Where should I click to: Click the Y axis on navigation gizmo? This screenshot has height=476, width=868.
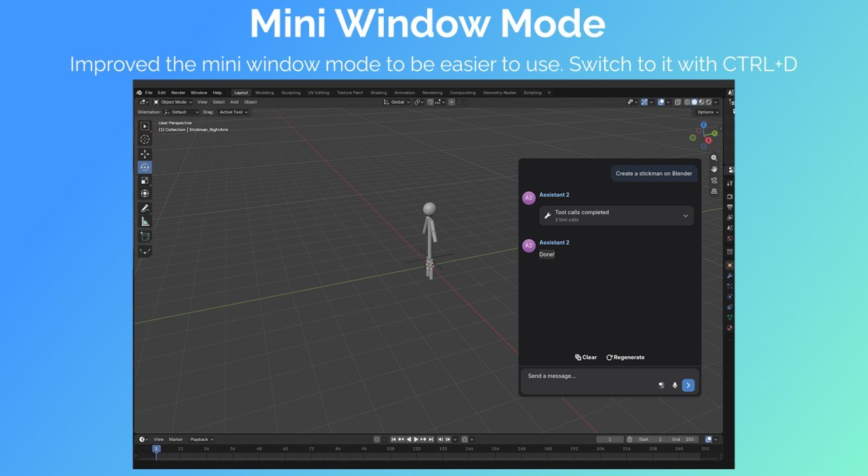(x=714, y=133)
